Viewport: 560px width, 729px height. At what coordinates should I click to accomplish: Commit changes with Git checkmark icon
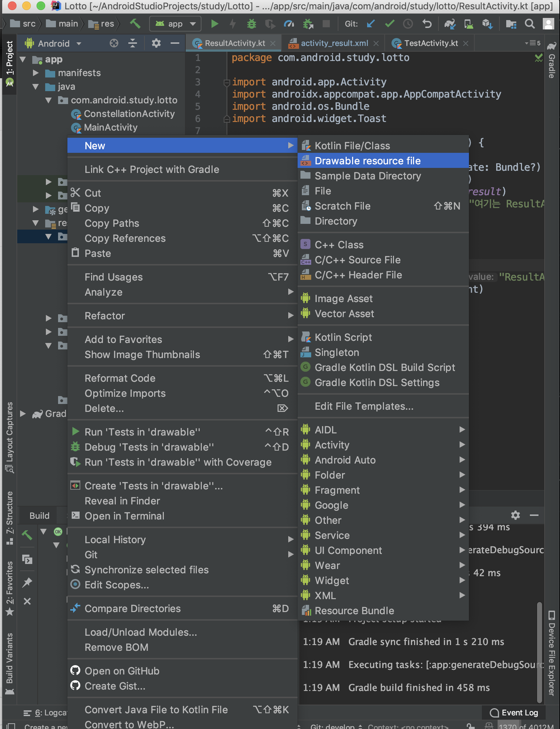[x=390, y=24]
